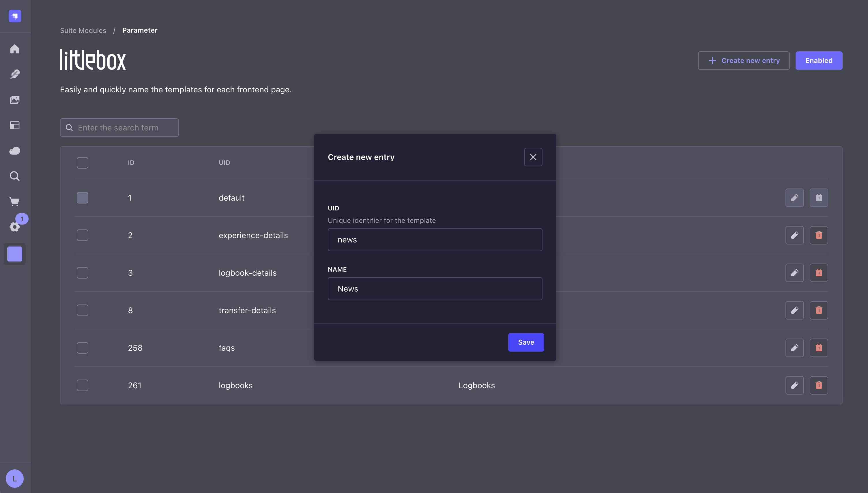Open Media Library sidebar icon
The image size is (868, 493).
tap(14, 100)
